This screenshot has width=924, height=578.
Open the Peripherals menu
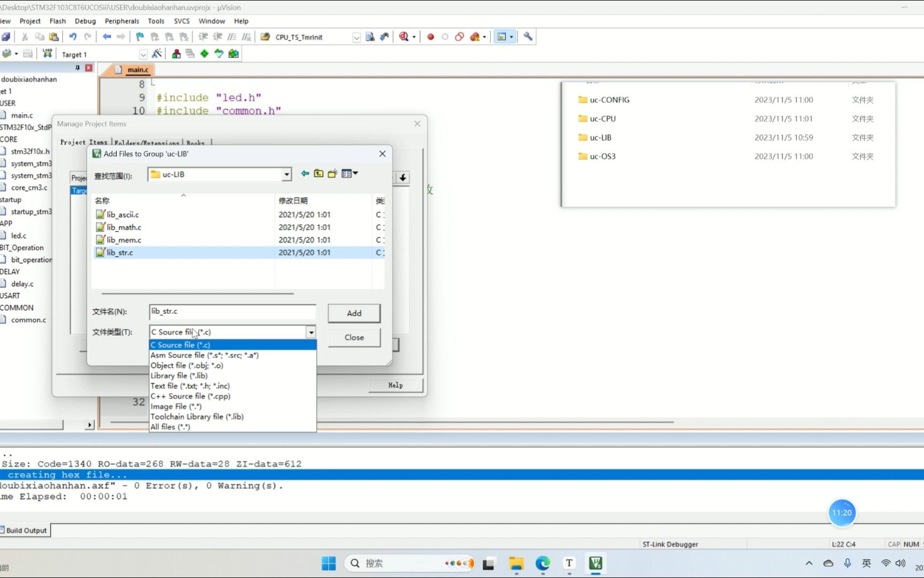click(x=121, y=21)
